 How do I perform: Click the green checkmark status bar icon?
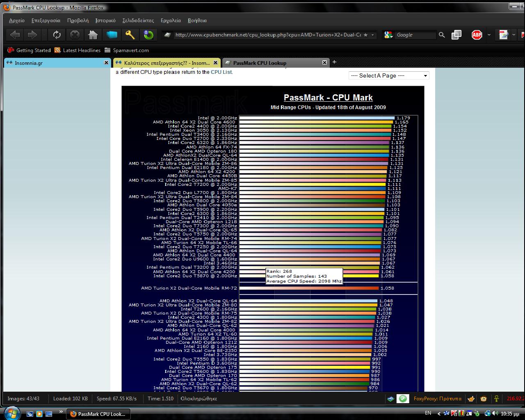tap(403, 399)
